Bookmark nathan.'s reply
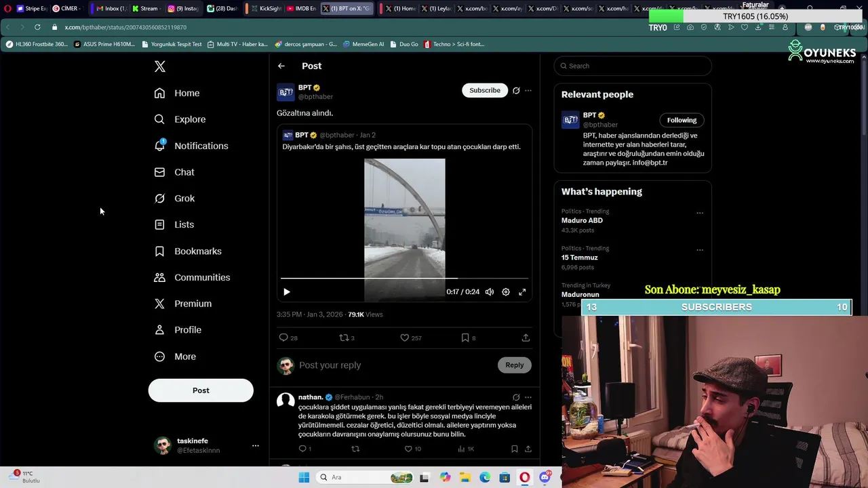868x488 pixels. pos(515,449)
